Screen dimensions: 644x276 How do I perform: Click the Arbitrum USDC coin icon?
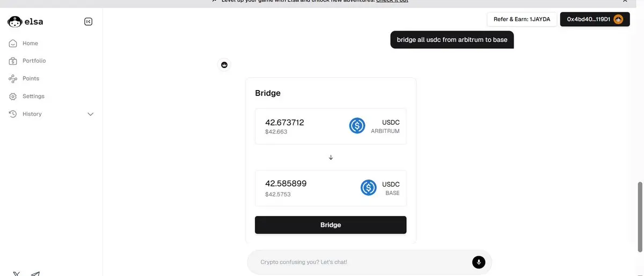pos(357,126)
